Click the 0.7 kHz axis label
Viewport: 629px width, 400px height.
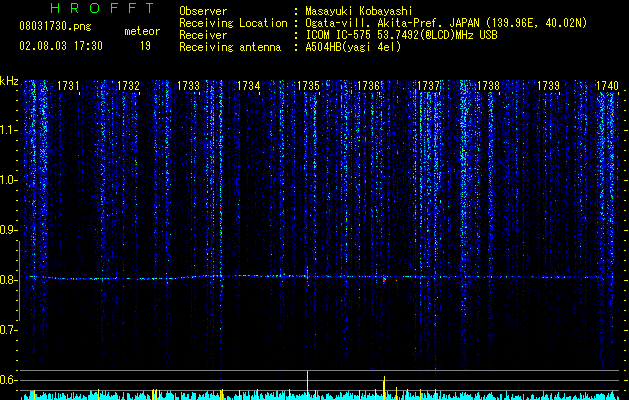click(8, 330)
